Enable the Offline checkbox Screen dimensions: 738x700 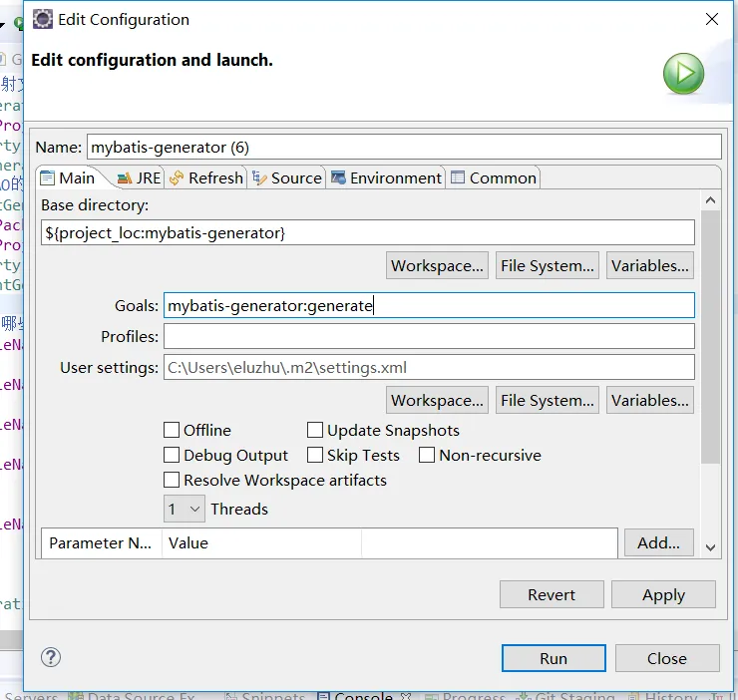tap(173, 431)
